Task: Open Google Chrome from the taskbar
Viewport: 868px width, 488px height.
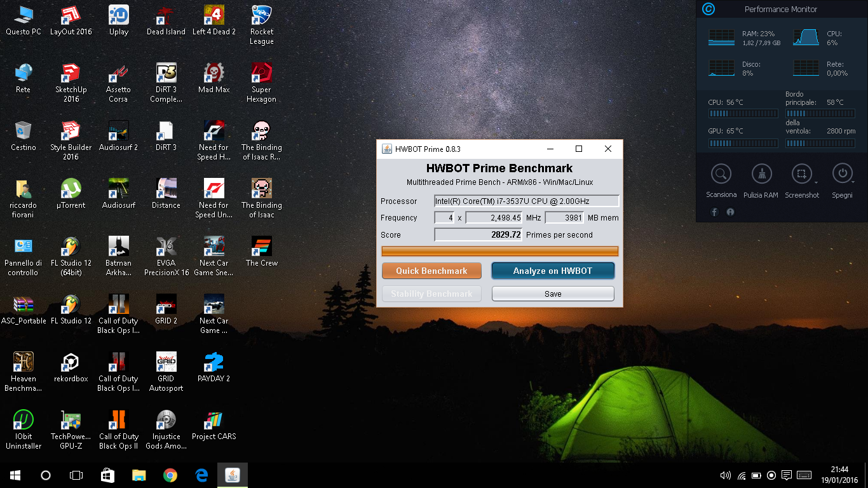Action: 170,475
